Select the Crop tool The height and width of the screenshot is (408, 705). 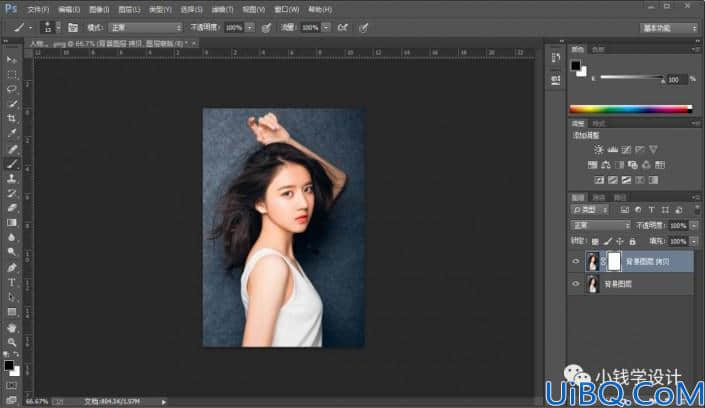12,118
